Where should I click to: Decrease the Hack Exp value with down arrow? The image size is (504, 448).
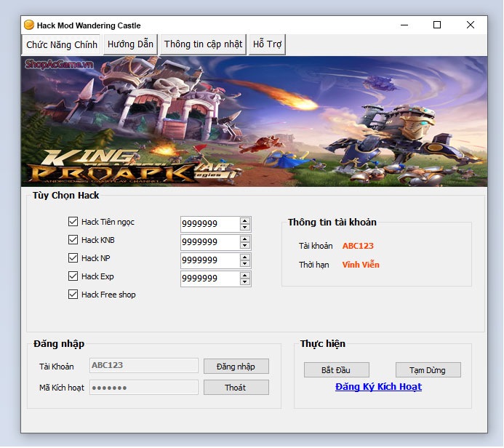pyautogui.click(x=245, y=282)
